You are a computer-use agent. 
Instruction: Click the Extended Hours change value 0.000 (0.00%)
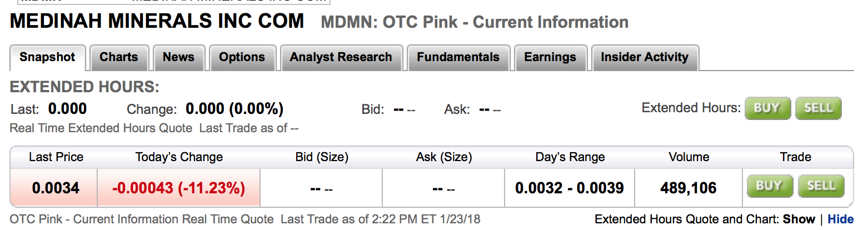pyautogui.click(x=235, y=109)
